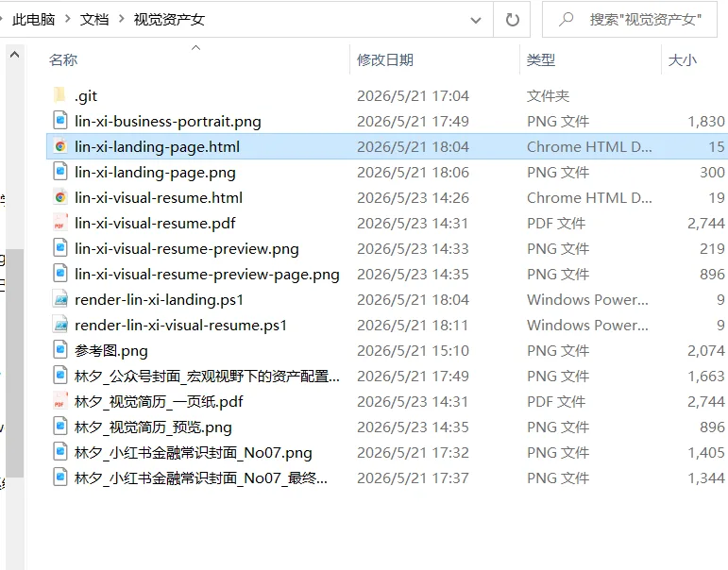728x570 pixels.
Task: Select the file name lin-xi-visual-resume-preview-page.png
Action: click(x=207, y=275)
